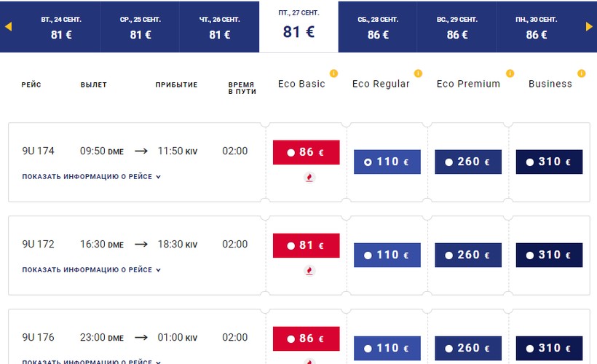Click the Eco Regular info icon
Viewport: 597px width, 364px height.
(418, 74)
